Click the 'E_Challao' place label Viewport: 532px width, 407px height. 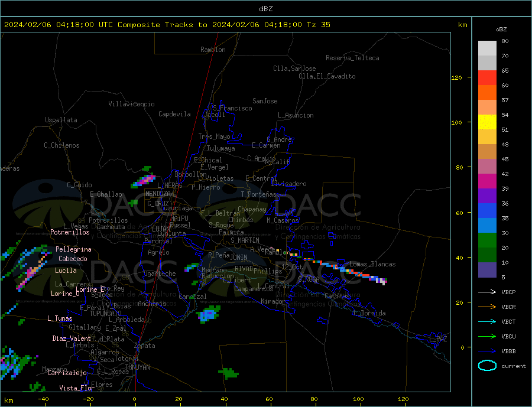106,195
